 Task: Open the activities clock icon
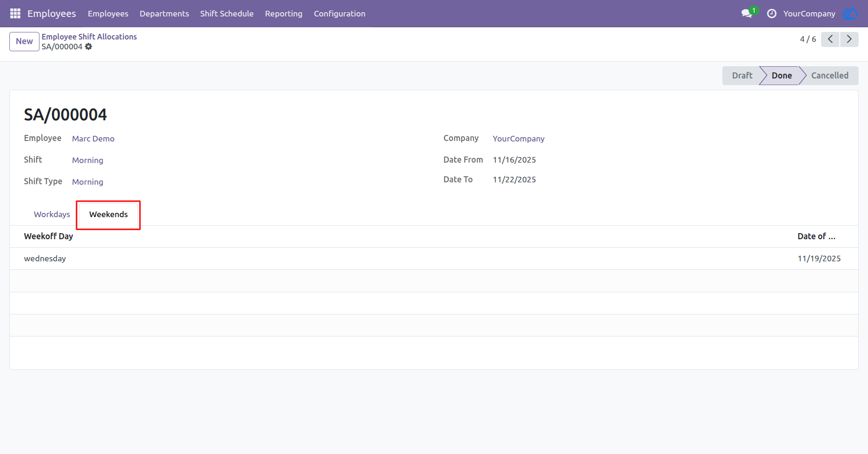(771, 14)
